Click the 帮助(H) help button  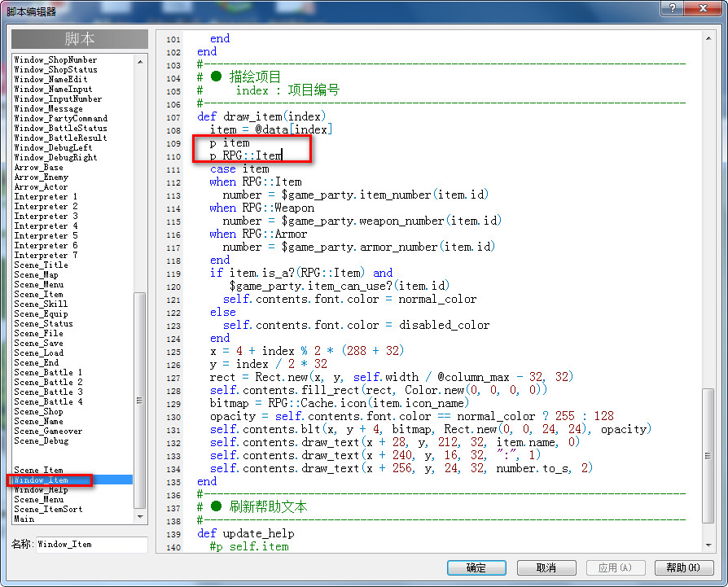click(x=683, y=567)
